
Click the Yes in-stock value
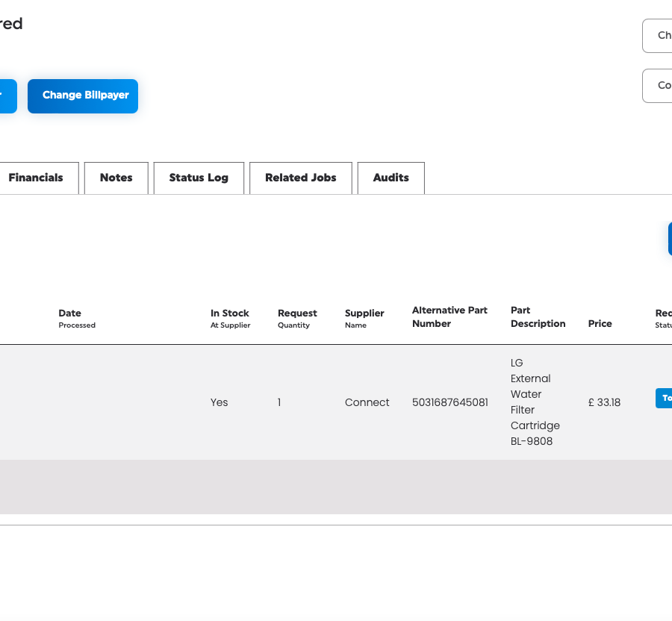coord(219,402)
